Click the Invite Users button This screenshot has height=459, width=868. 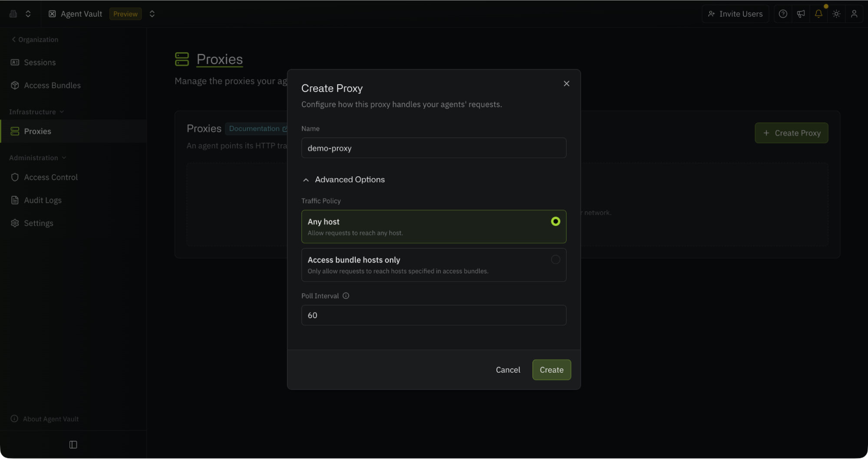735,14
